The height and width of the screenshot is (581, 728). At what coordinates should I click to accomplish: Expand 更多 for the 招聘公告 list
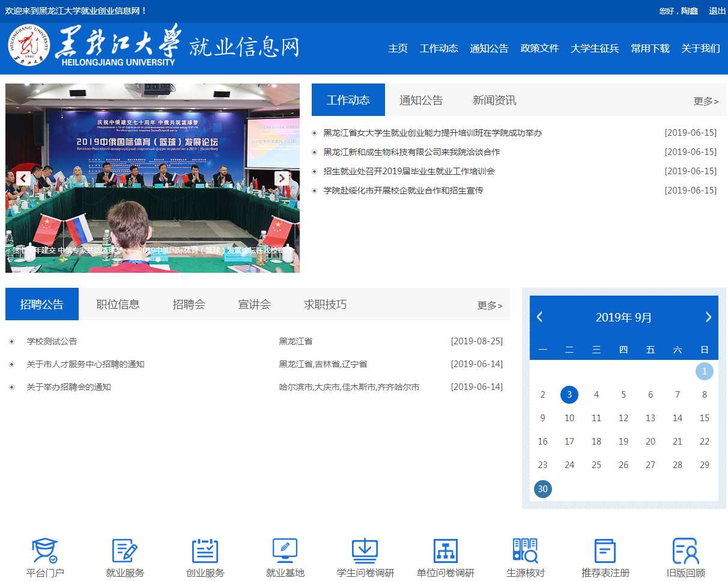point(490,306)
